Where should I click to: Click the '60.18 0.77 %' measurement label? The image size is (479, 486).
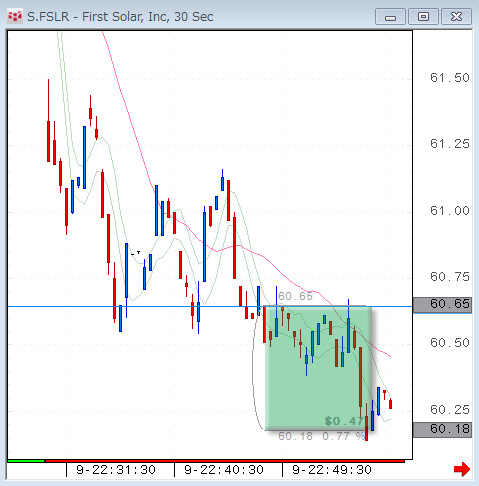[321, 436]
